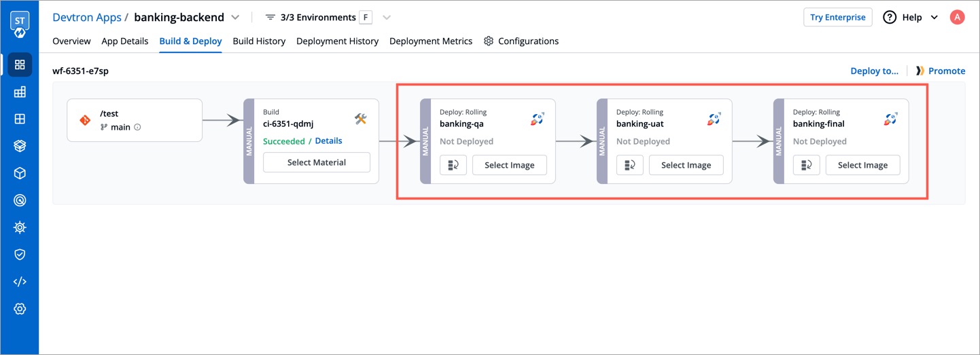Open the Deployment Metrics tab
Screen dimensions: 980x355
click(x=431, y=41)
